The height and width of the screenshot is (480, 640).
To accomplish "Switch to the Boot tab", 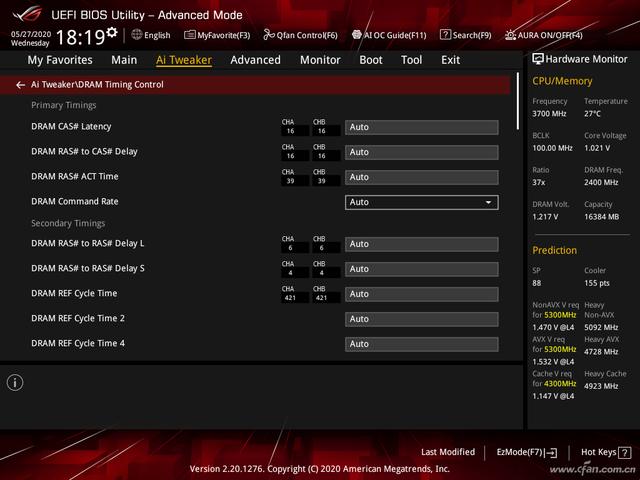I will pyautogui.click(x=371, y=60).
